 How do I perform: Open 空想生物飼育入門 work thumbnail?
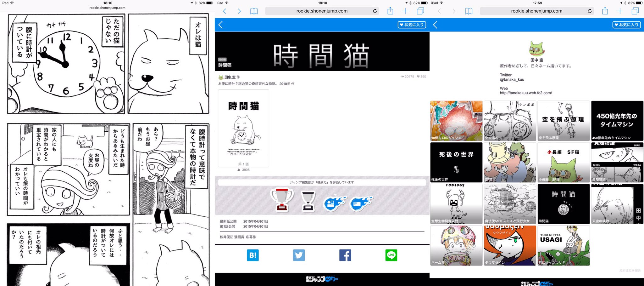click(456, 204)
